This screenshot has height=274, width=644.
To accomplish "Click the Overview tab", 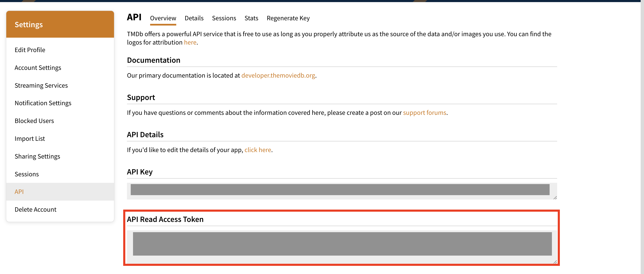I will (163, 18).
